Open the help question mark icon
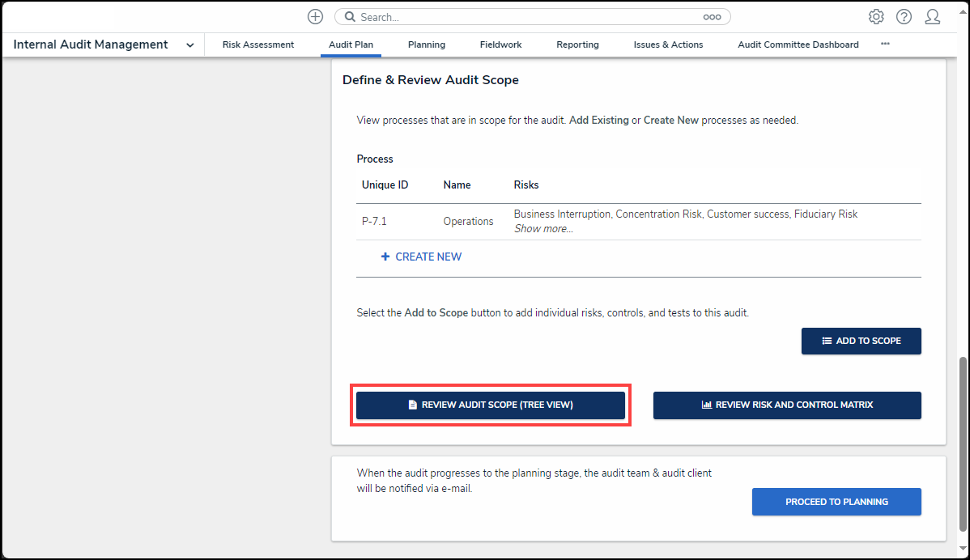The image size is (970, 560). [904, 17]
